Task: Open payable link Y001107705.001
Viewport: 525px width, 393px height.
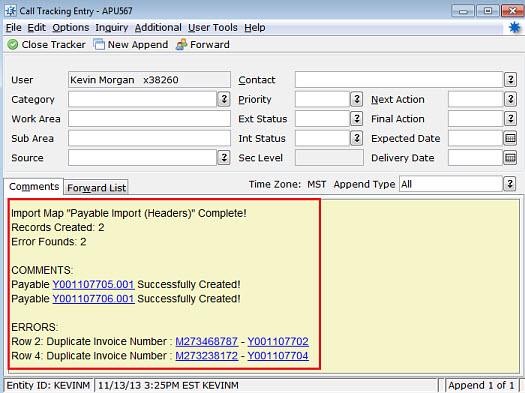Action: (x=93, y=285)
